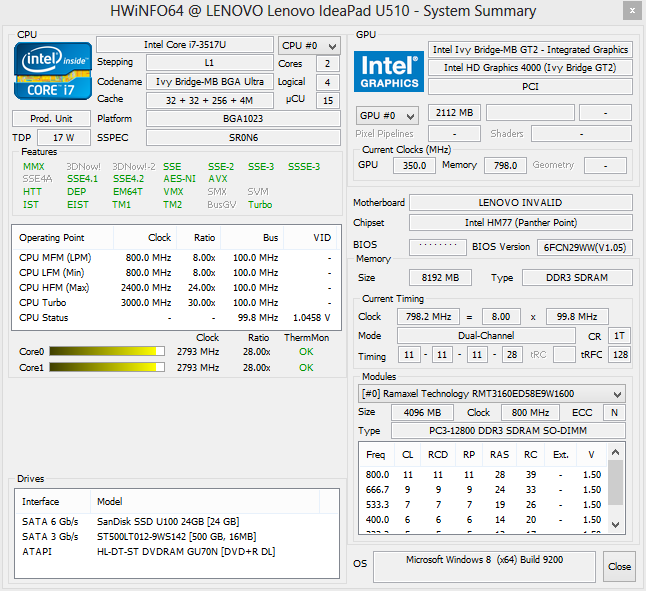This screenshot has height=591, width=646.
Task: Expand the GPU #0 selector dropdown
Action: (387, 115)
